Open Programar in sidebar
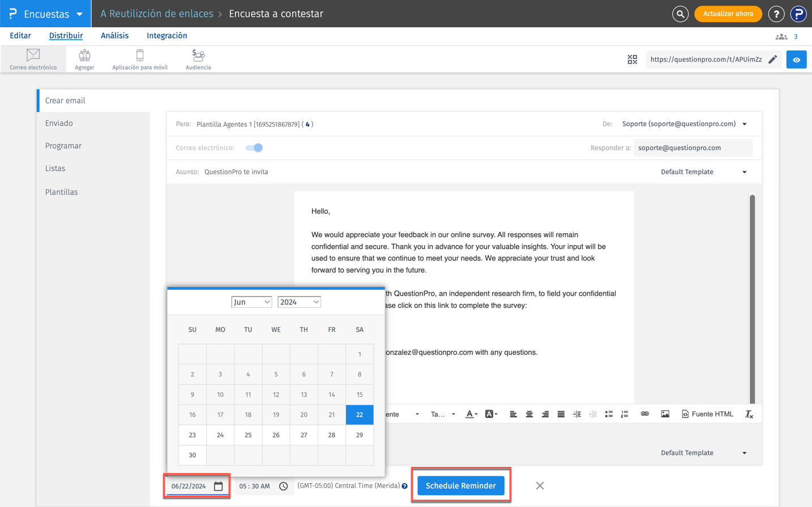Screen dimensions: 812x507 pos(94,146)
